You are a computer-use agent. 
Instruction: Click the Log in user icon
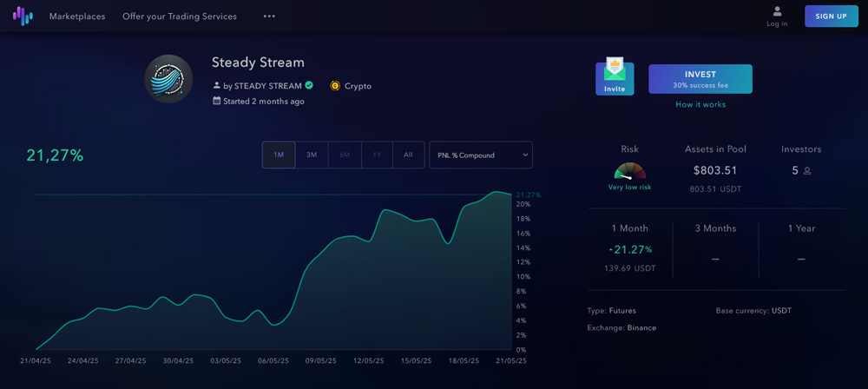[777, 11]
